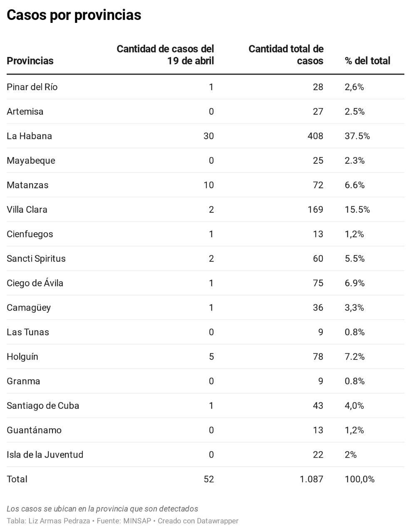Click the Ciego de Ávila row label

pyautogui.click(x=35, y=283)
